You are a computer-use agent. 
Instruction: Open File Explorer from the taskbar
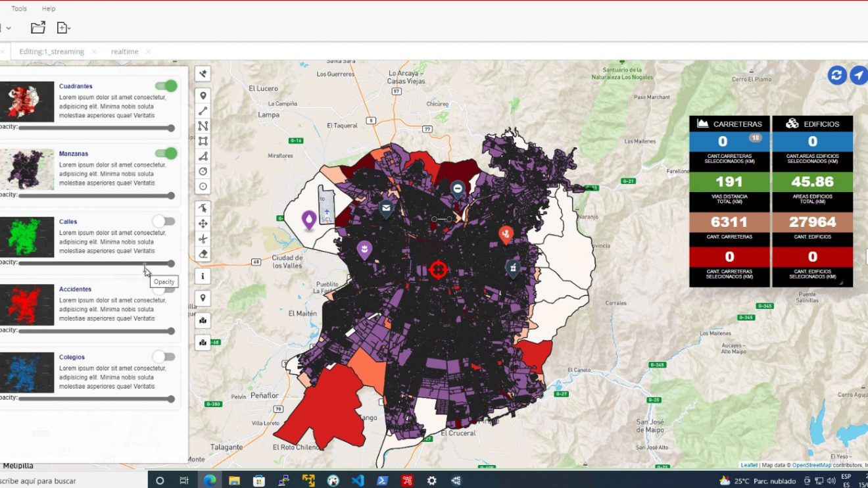[x=234, y=481]
